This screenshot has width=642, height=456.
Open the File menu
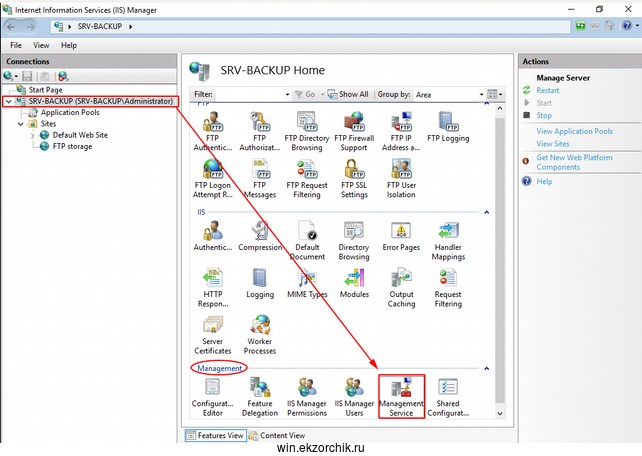[x=16, y=45]
